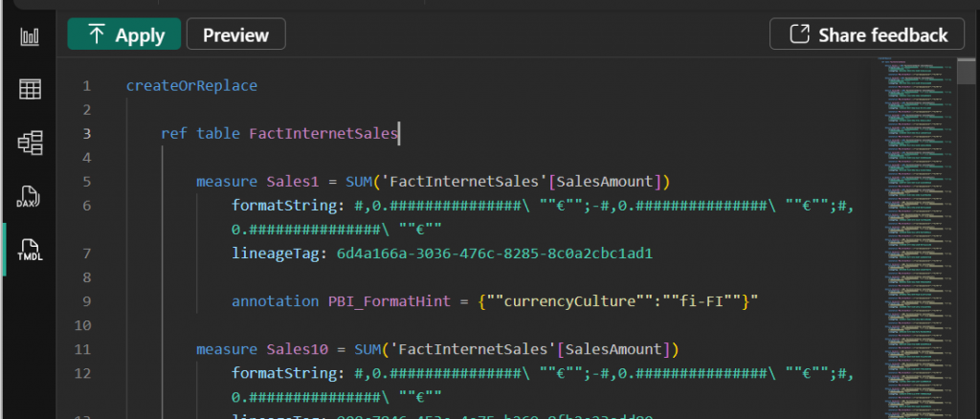Click the formatString keyword on line 6

pyautogui.click(x=282, y=205)
